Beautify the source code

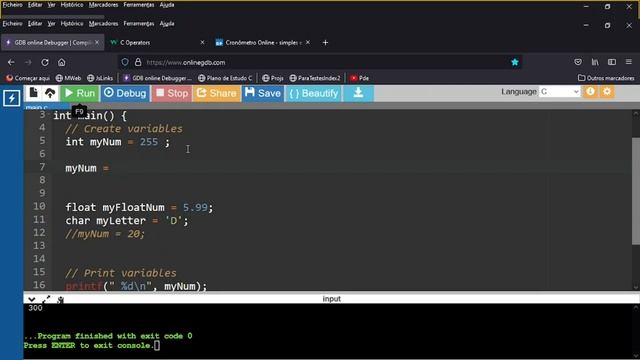coord(313,93)
